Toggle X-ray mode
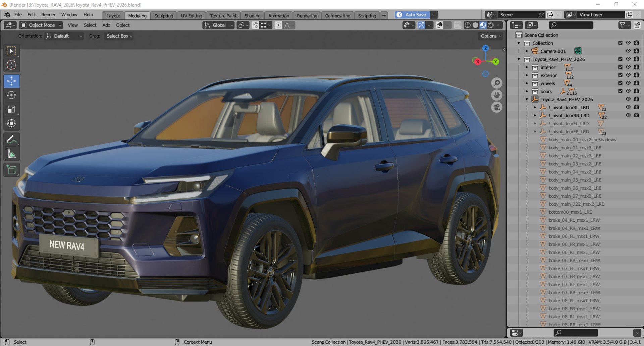This screenshot has height=346, width=644. point(457,25)
